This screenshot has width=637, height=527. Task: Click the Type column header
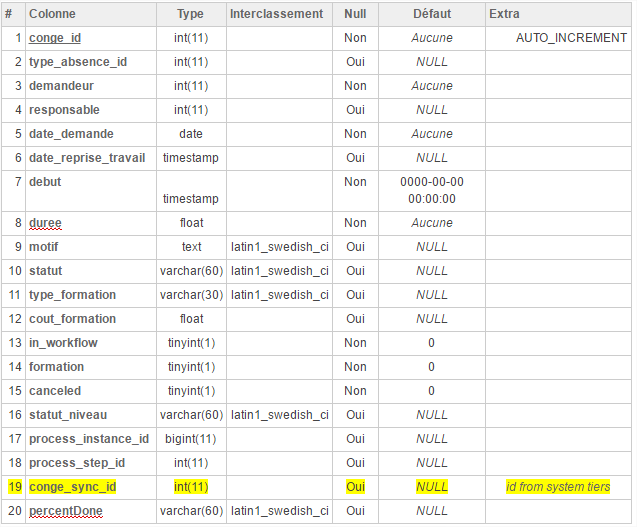[x=190, y=14]
